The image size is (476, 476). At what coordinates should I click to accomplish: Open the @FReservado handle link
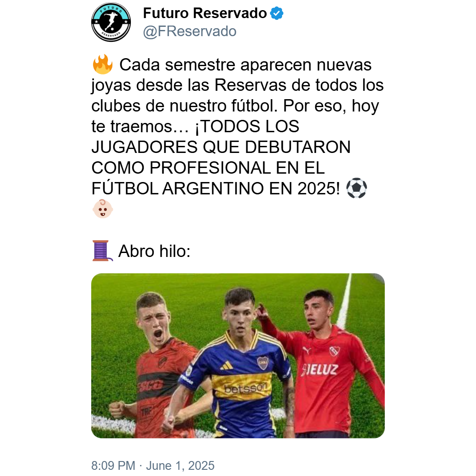coord(190,31)
